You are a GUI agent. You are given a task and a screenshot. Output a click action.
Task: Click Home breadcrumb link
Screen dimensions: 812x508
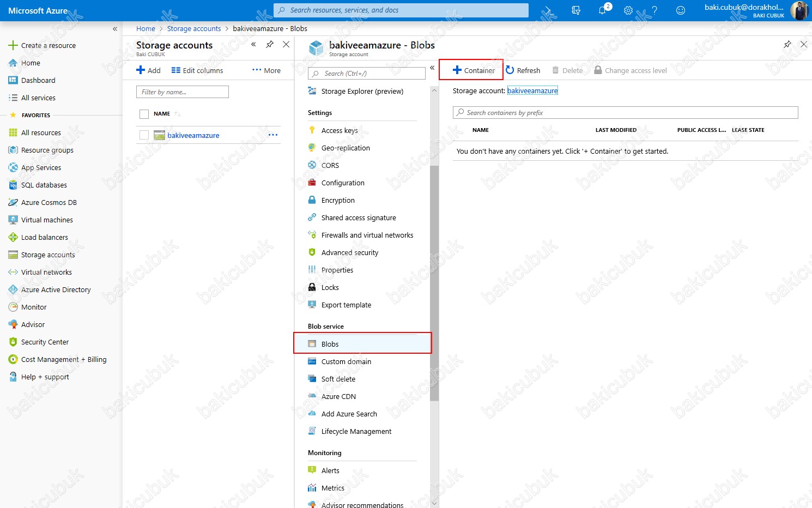tap(146, 28)
